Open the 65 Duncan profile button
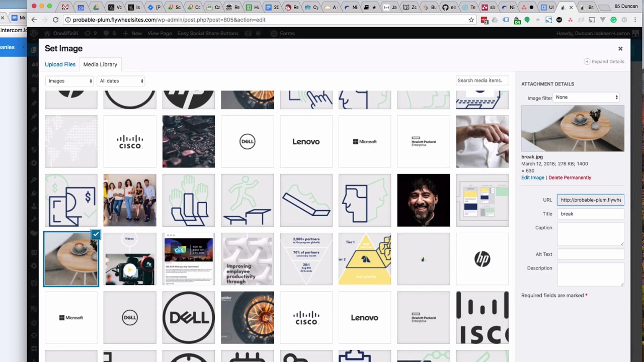This screenshot has width=644, height=362. 626,7
